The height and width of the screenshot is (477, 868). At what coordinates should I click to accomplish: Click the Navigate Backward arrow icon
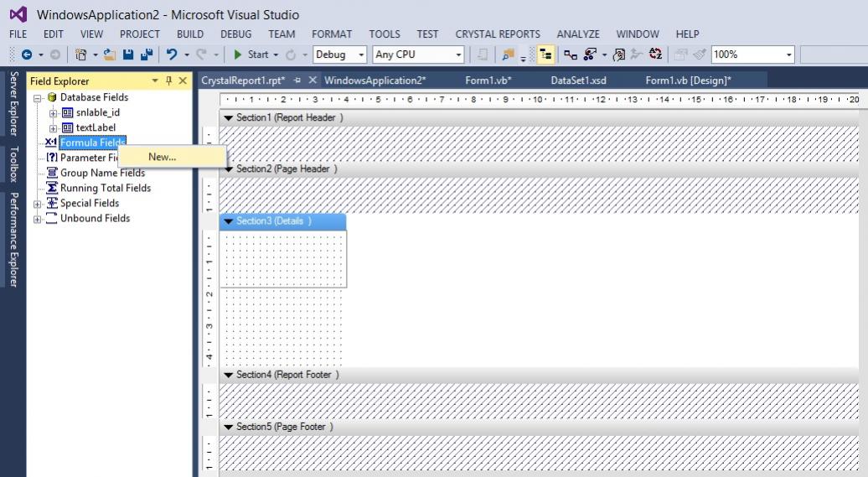pyautogui.click(x=27, y=54)
